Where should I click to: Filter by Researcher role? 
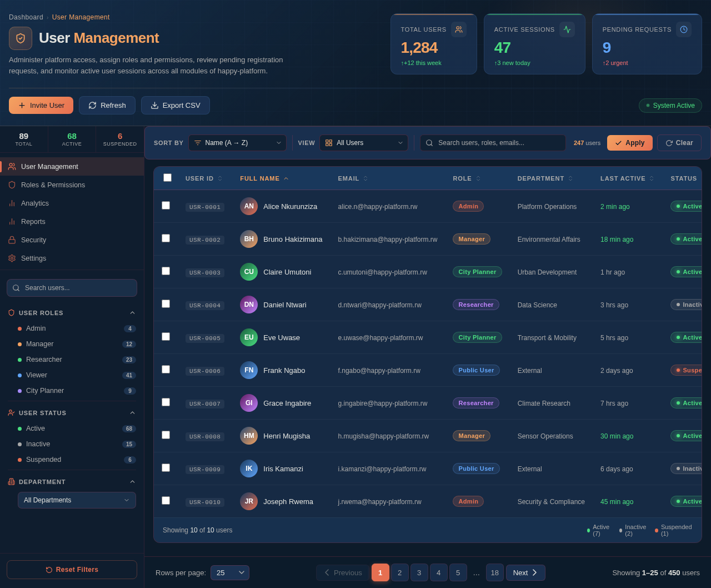click(x=77, y=360)
